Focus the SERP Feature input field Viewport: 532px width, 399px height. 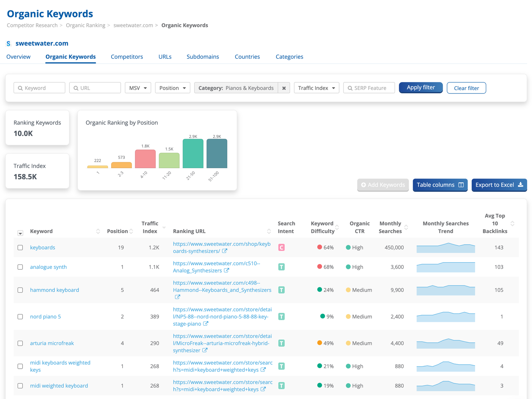click(369, 88)
